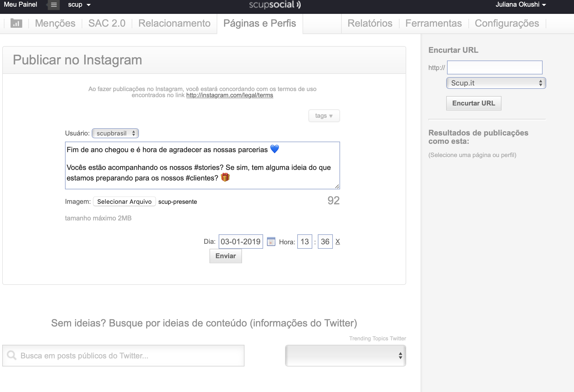Open the Relatórios tab
The height and width of the screenshot is (392, 574).
[370, 23]
